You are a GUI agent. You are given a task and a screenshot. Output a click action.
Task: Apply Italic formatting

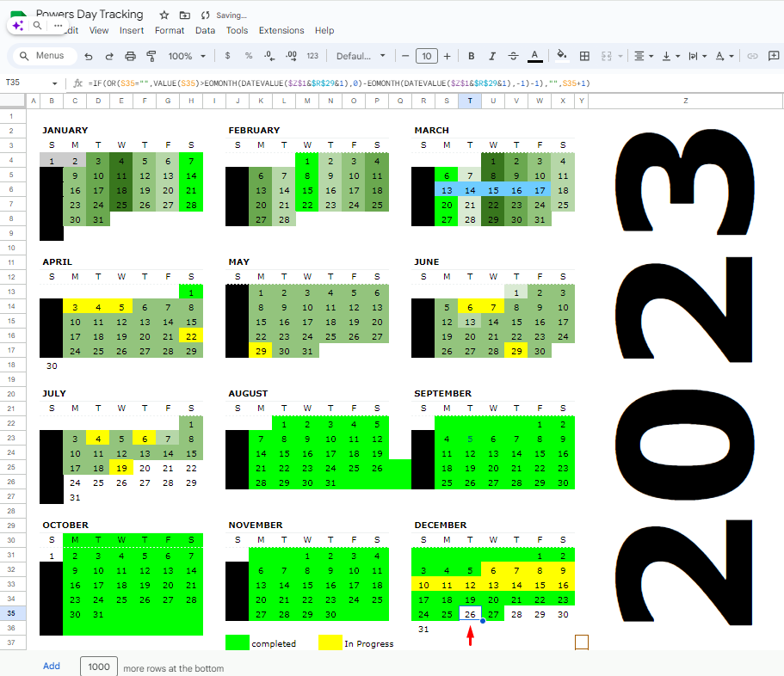click(x=492, y=56)
